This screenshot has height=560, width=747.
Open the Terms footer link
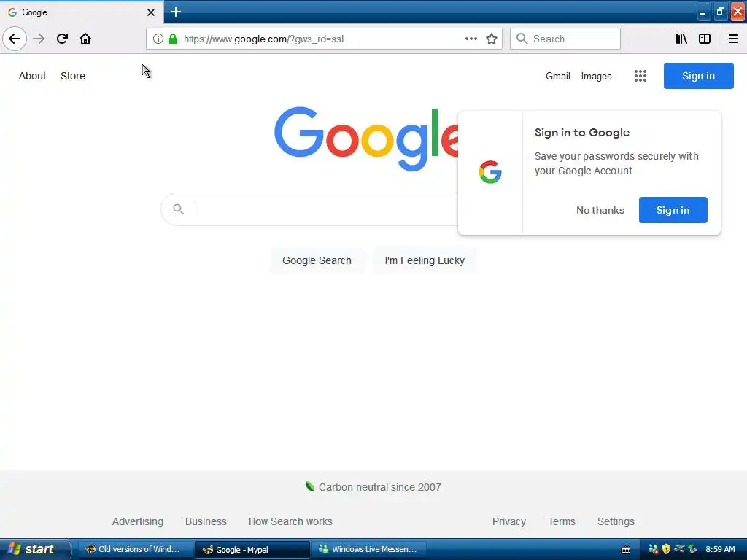coord(562,521)
